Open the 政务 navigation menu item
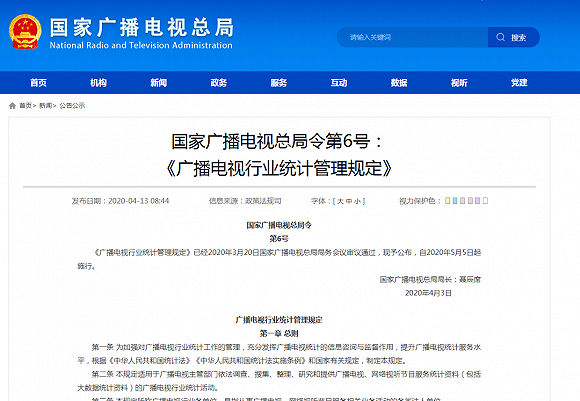Screen dimensions: 580x401 (x=219, y=83)
